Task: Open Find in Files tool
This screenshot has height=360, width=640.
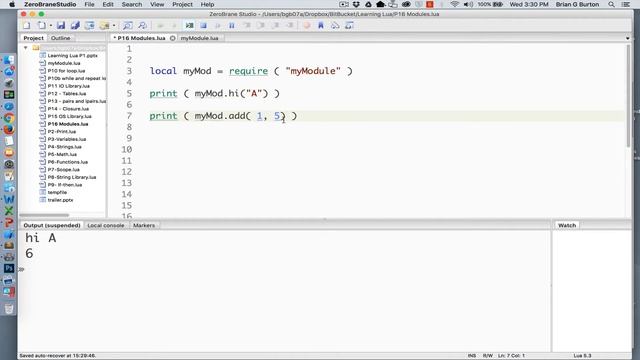Action: 142,26
